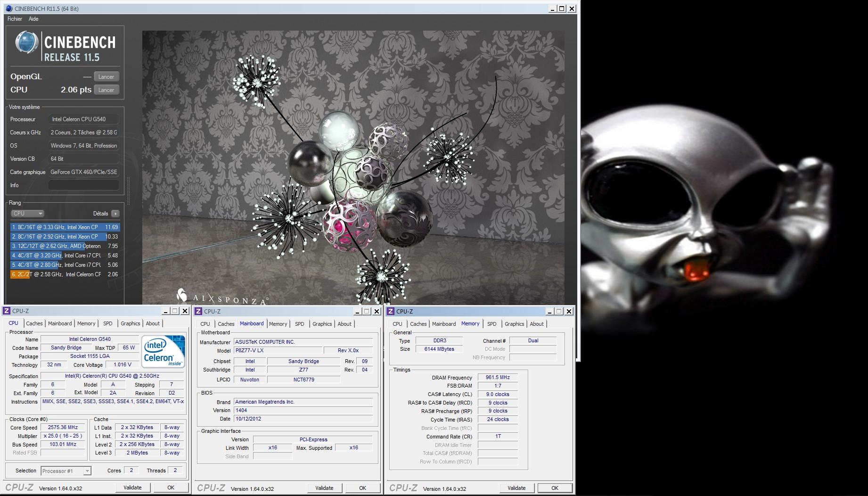Open the CPU ranking dropdown

pos(28,214)
